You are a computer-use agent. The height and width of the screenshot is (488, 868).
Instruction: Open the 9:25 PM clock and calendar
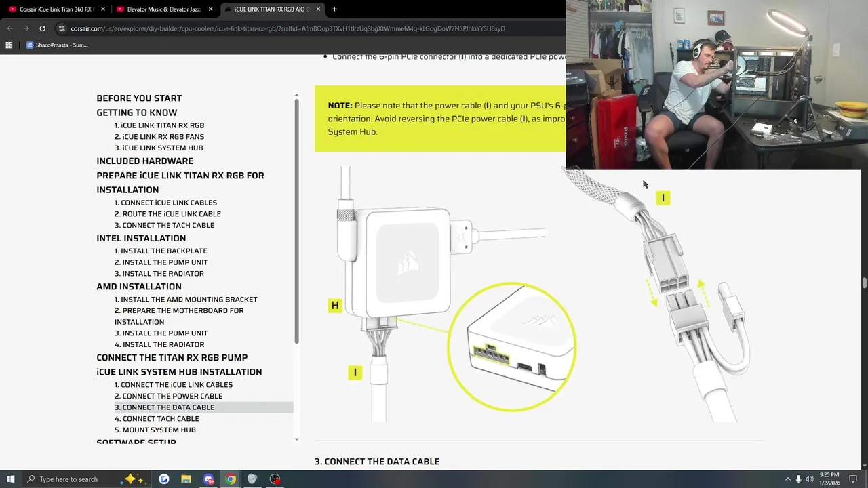tap(829, 479)
